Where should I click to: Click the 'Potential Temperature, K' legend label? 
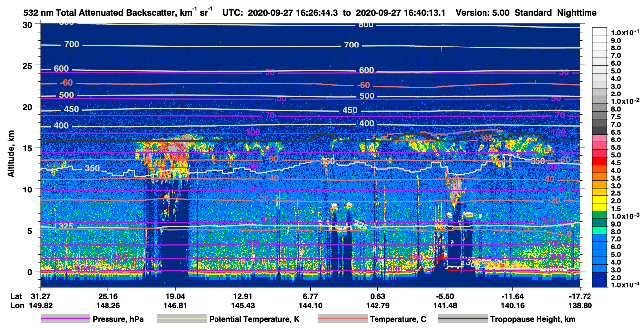tap(254, 319)
